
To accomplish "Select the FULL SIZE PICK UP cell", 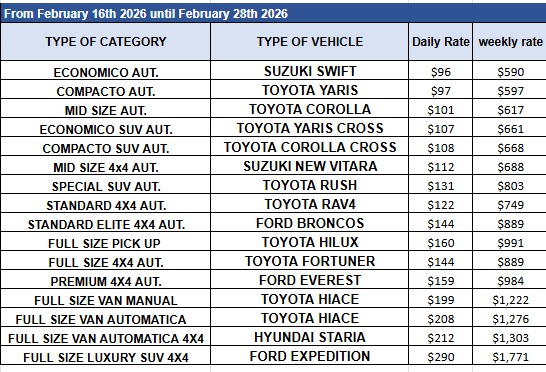I will pyautogui.click(x=106, y=243).
